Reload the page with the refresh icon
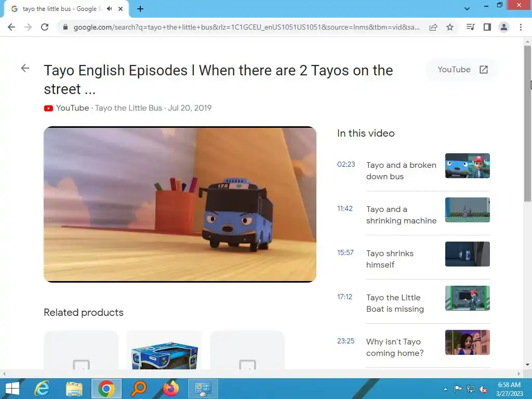The image size is (532, 399). click(45, 27)
